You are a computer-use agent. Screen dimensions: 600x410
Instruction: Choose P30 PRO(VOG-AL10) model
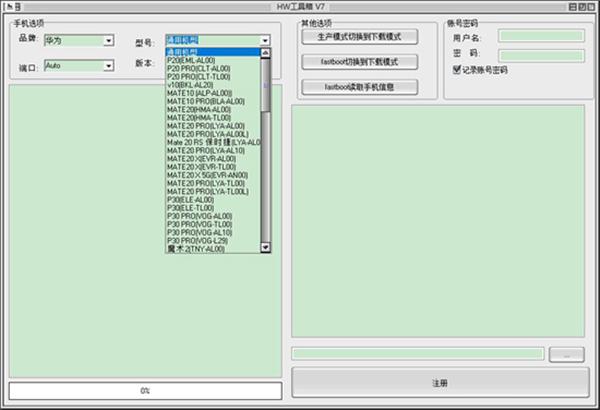pos(213,233)
